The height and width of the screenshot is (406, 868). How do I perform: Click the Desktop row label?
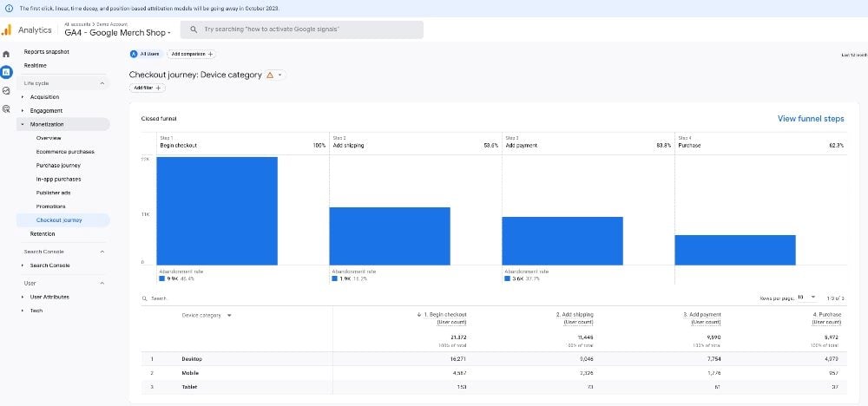click(192, 359)
